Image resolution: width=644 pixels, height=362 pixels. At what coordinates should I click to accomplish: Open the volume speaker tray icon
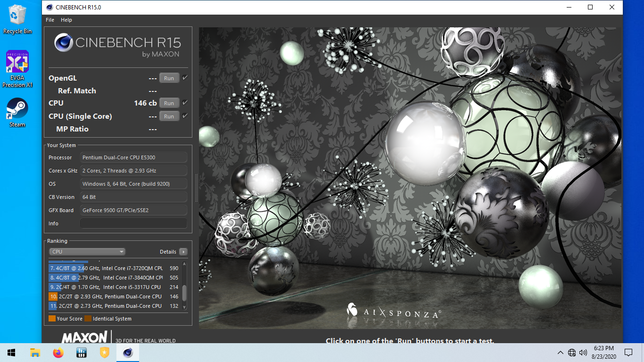point(583,353)
